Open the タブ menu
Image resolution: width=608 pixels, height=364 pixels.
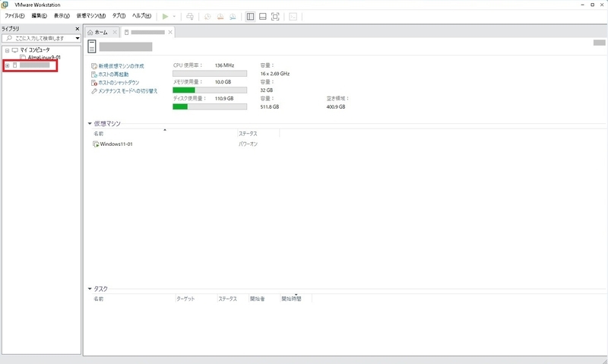coord(119,16)
